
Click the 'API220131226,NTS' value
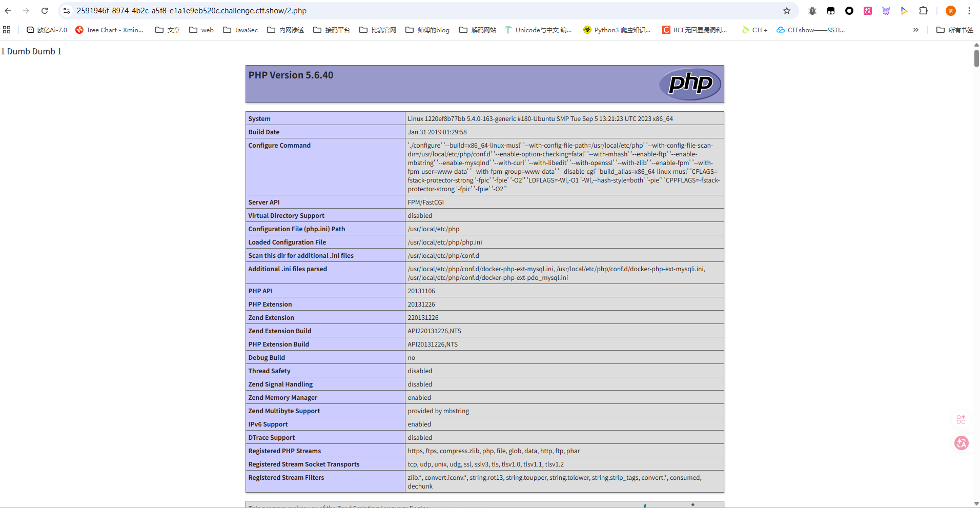click(x=435, y=331)
